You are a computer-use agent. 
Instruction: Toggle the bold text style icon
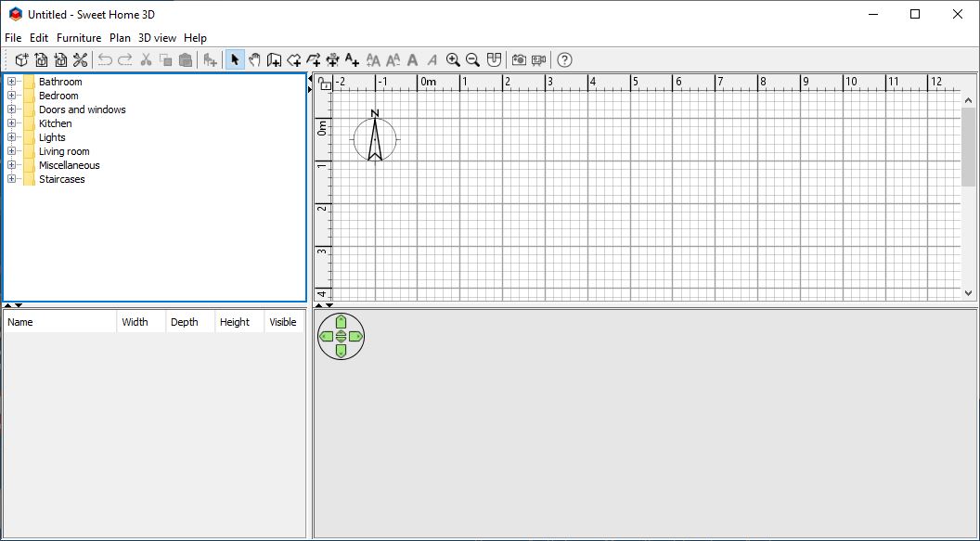412,60
